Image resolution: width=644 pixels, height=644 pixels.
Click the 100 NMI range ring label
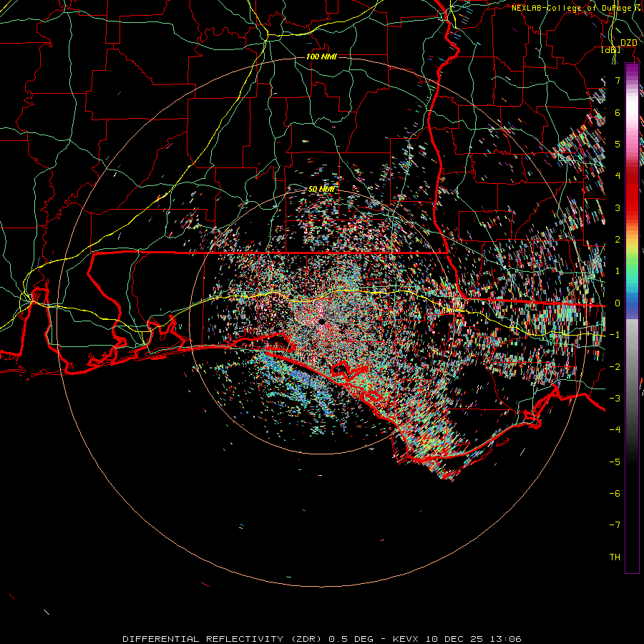(x=321, y=57)
